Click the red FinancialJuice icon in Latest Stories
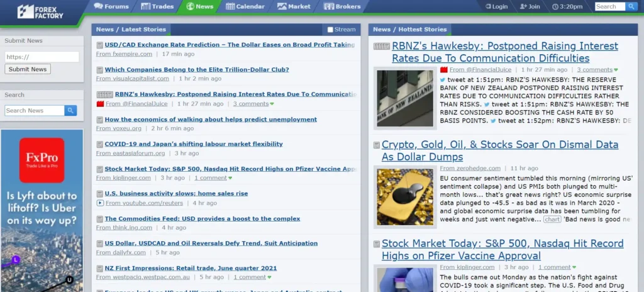The width and height of the screenshot is (644, 292). click(99, 104)
